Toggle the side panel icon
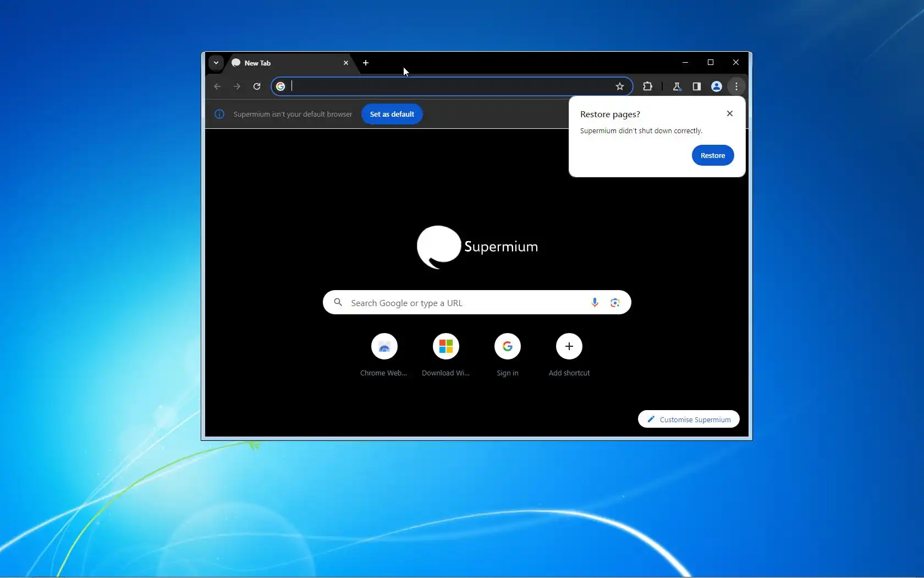924x578 pixels. [x=697, y=86]
